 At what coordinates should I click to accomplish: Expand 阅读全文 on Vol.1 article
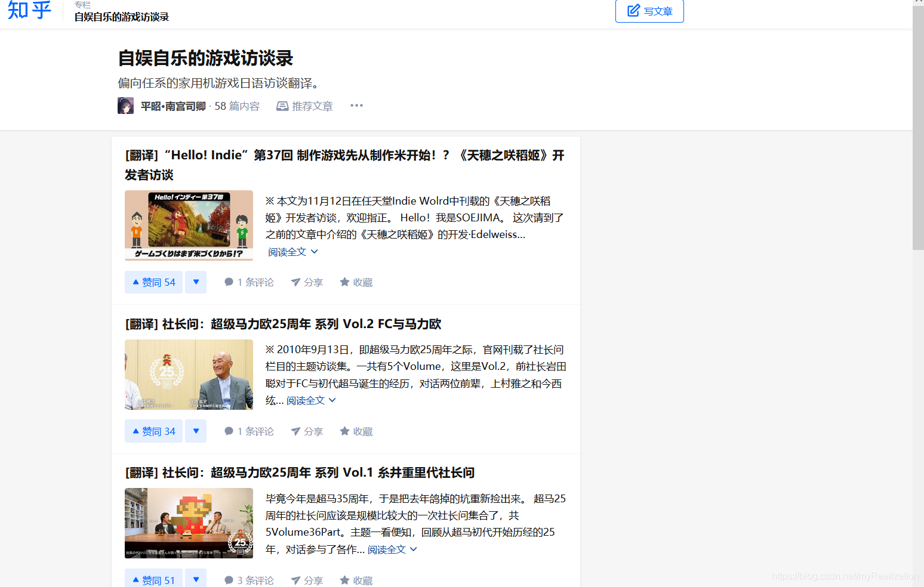coord(392,549)
